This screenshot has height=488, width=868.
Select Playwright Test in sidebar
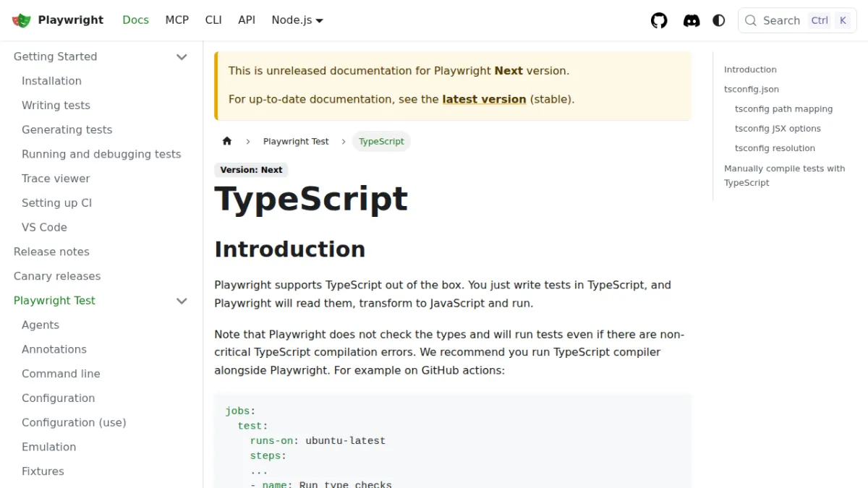tap(54, 301)
